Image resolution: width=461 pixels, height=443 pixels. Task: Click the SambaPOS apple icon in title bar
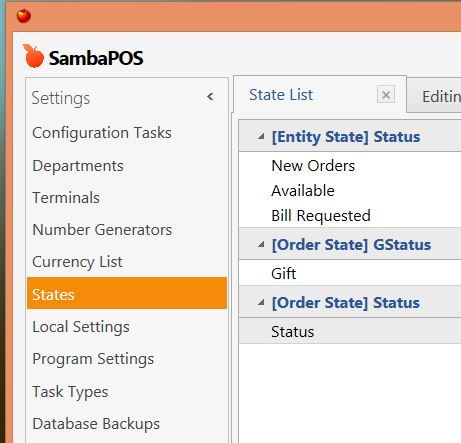(24, 16)
